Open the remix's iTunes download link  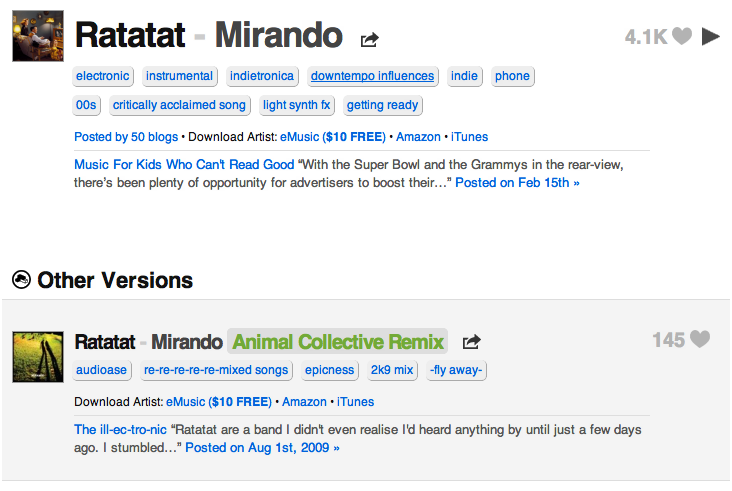coord(355,402)
